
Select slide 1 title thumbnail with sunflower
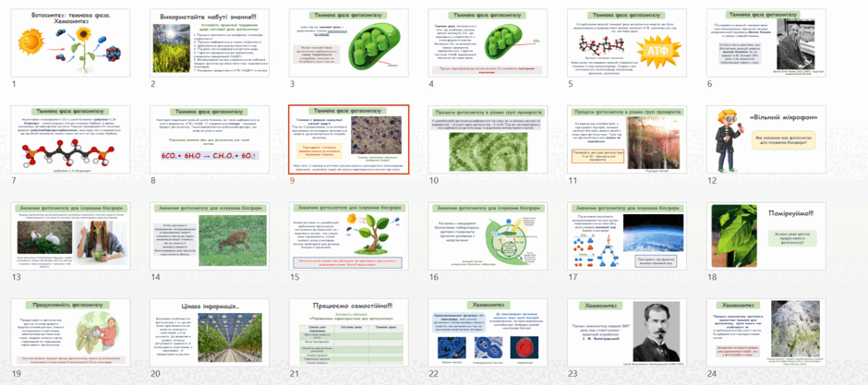click(70, 42)
